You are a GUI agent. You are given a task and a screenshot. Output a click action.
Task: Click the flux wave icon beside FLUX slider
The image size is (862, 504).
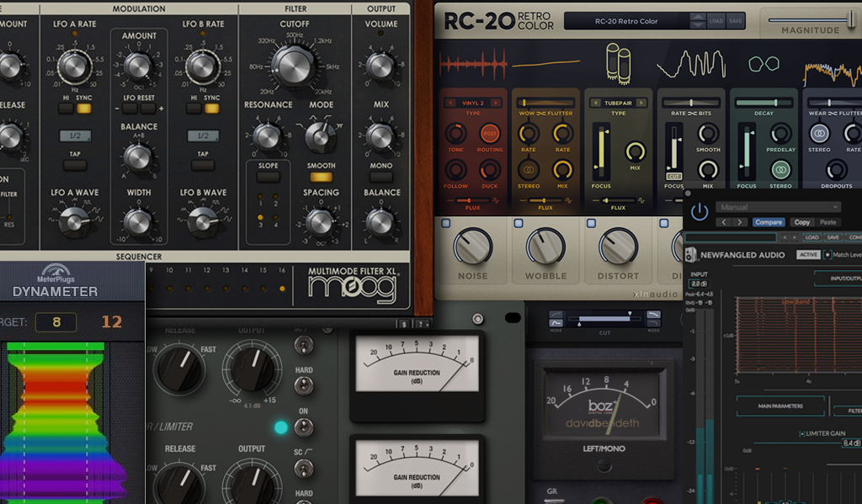tap(495, 199)
